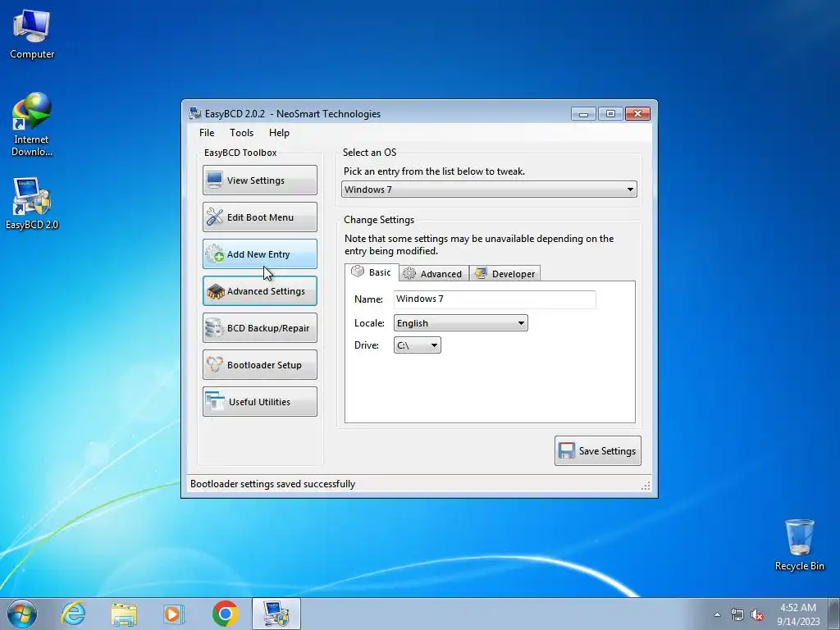Image resolution: width=840 pixels, height=630 pixels.
Task: Click the Add New Entry button
Action: [x=260, y=254]
